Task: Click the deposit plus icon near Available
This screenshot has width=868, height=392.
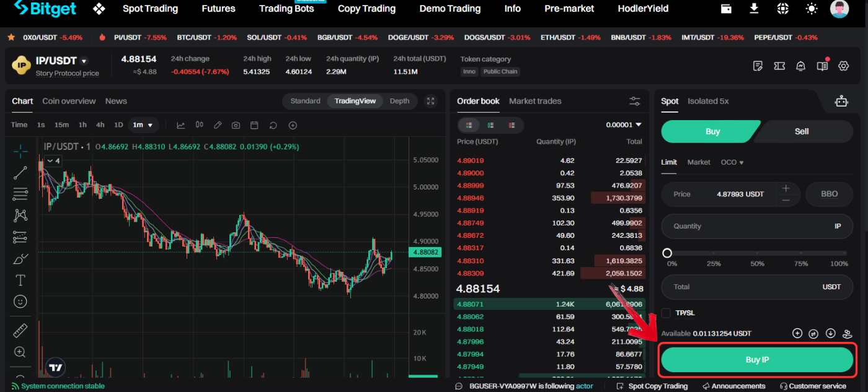Action: pos(797,333)
